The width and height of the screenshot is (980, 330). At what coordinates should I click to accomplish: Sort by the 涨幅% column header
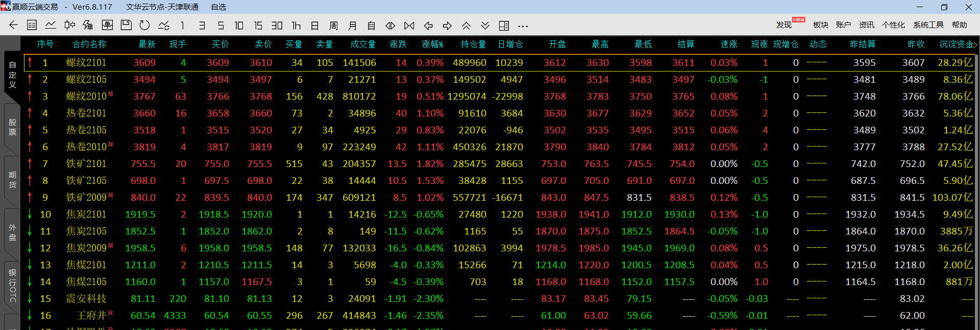pyautogui.click(x=432, y=44)
